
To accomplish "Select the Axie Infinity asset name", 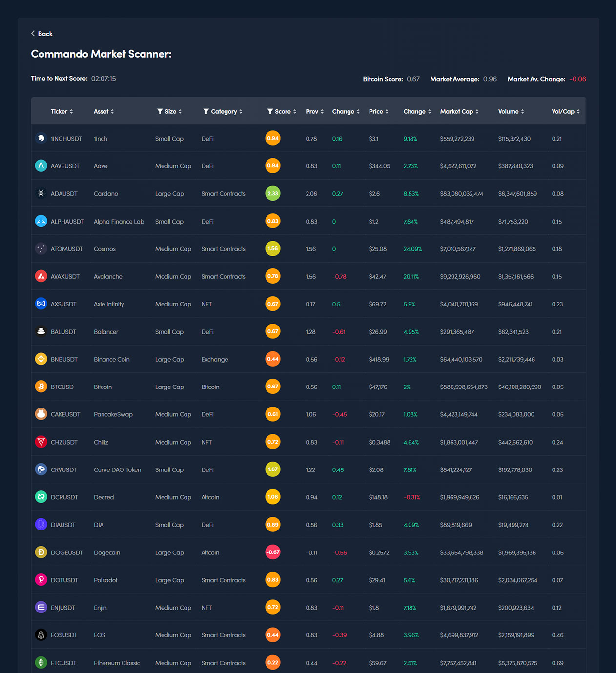I will point(109,304).
